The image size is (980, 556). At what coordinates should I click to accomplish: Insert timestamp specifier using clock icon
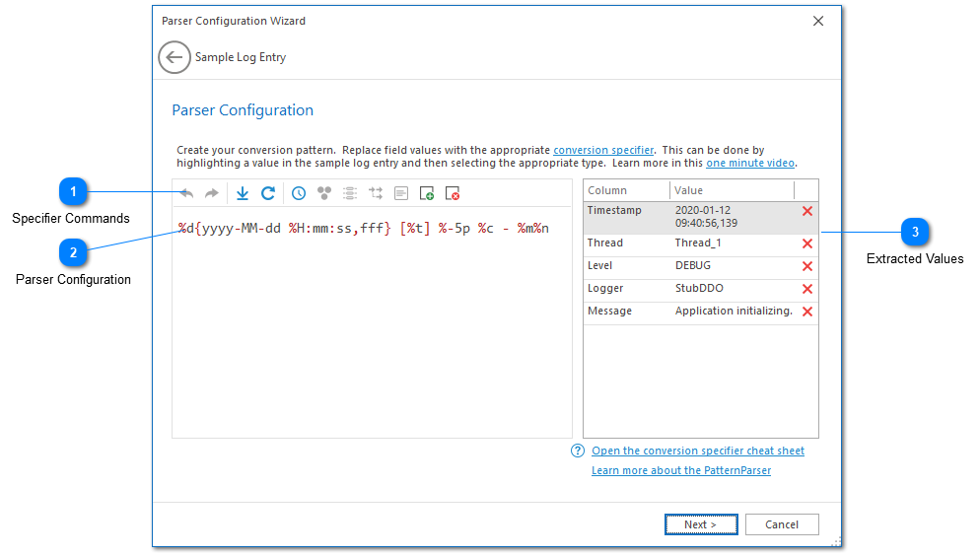click(x=299, y=193)
